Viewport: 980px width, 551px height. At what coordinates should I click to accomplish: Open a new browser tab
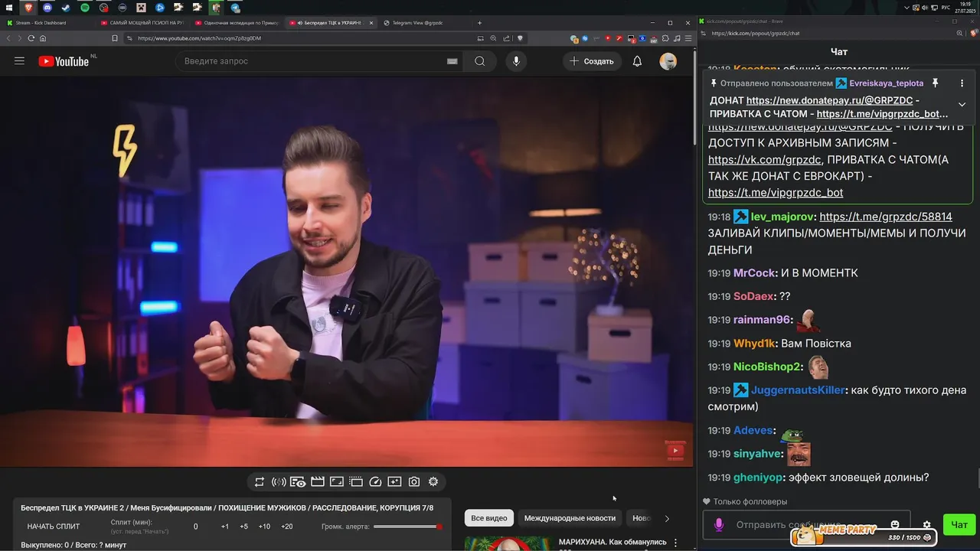(480, 23)
